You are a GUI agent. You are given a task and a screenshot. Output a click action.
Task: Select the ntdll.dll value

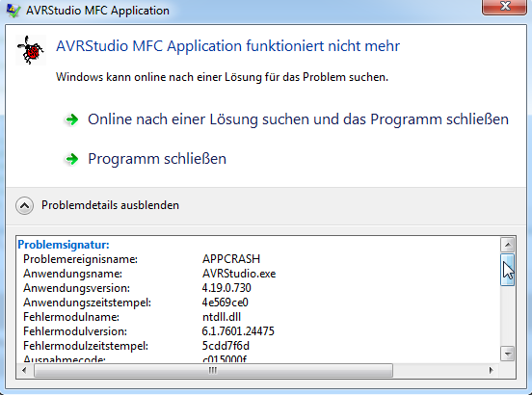pos(222,317)
